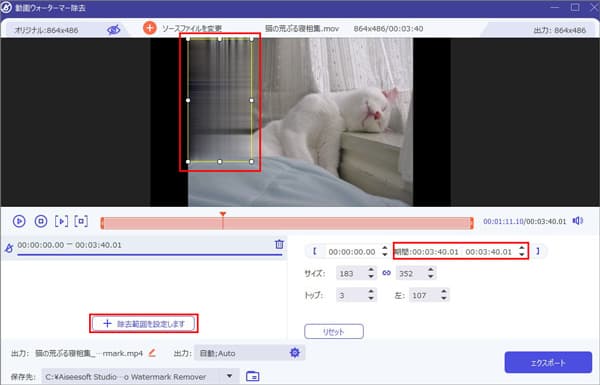Click the timeline bar's right trim handle

(471, 223)
